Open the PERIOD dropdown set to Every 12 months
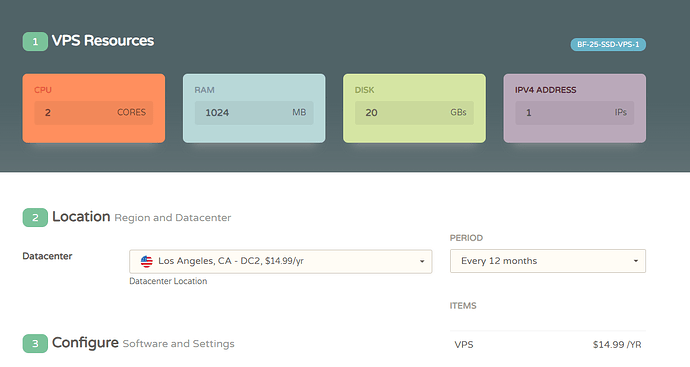Screen dimensions: 690x367 pyautogui.click(x=548, y=261)
